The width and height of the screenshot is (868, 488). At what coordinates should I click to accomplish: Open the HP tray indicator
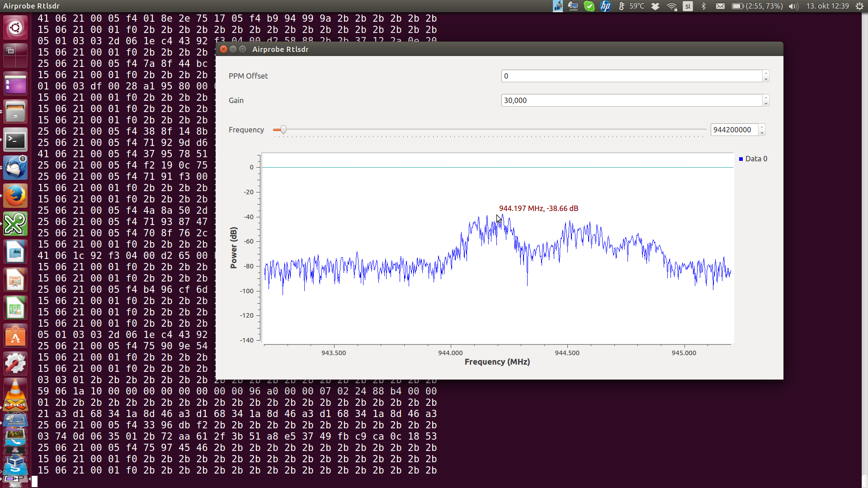click(x=605, y=6)
